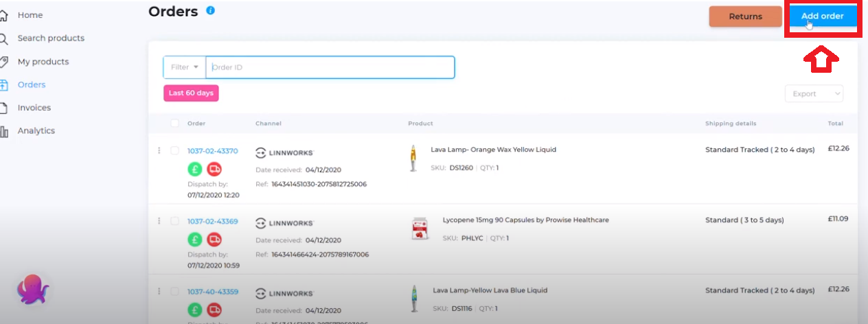
Task: Toggle the select-all orders checkbox
Action: pyautogui.click(x=174, y=124)
